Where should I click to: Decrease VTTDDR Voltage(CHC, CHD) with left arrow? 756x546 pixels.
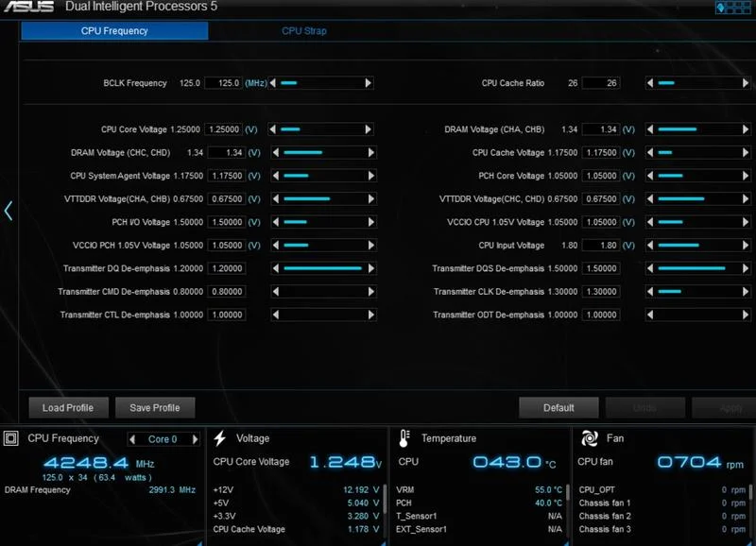[x=650, y=198]
